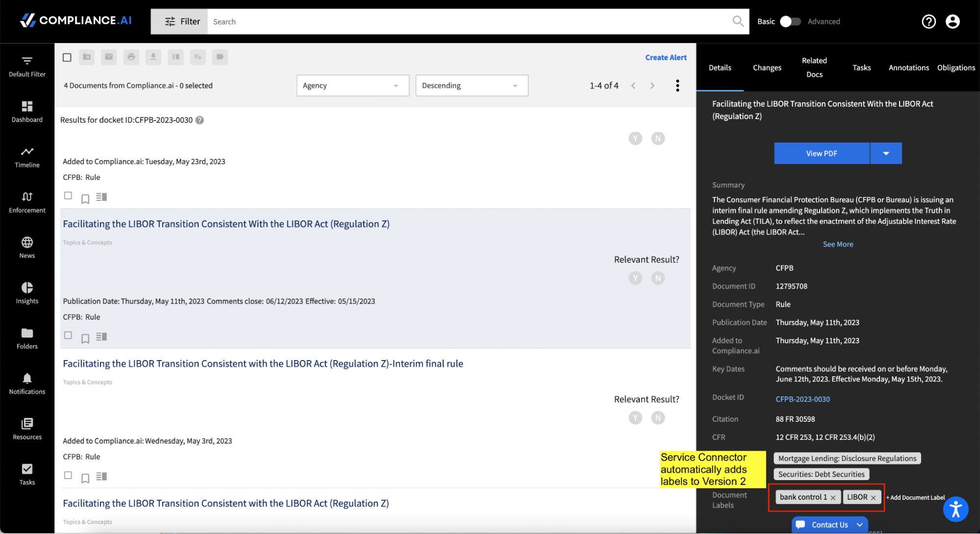Mark highlighted Regulation Z result not relevant with N
The height and width of the screenshot is (534, 980).
tap(658, 278)
